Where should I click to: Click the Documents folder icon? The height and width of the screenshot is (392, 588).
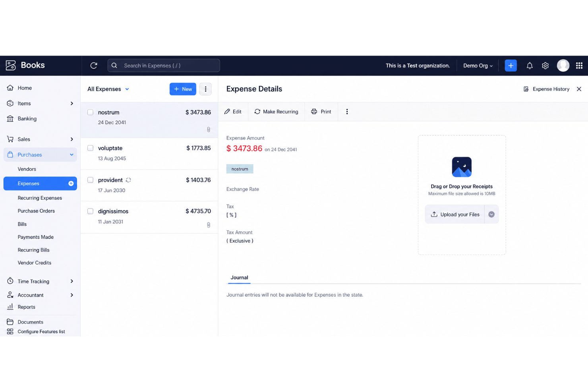(x=10, y=322)
